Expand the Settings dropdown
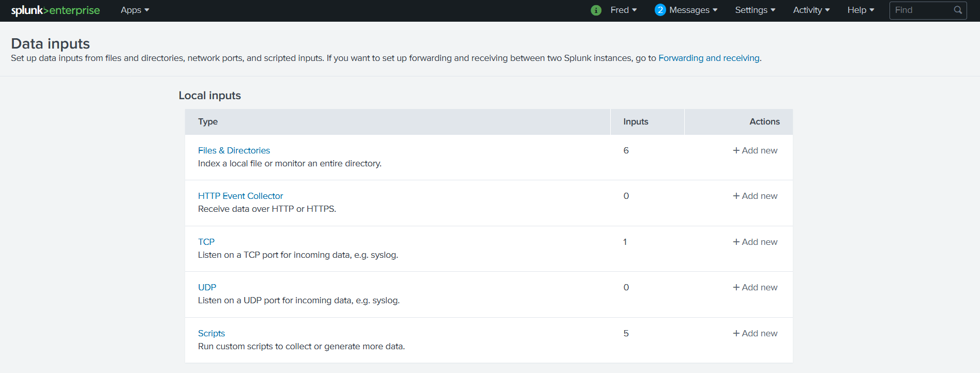Image resolution: width=980 pixels, height=373 pixels. 755,10
